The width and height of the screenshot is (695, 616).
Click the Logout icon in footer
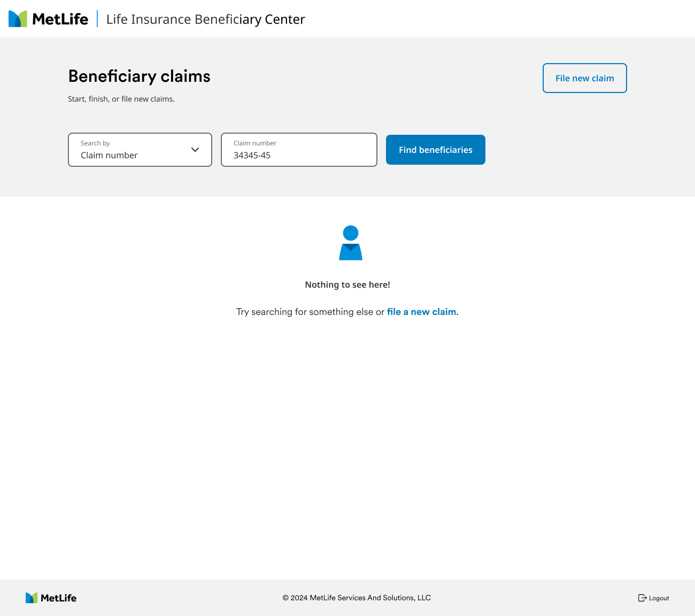coord(642,598)
